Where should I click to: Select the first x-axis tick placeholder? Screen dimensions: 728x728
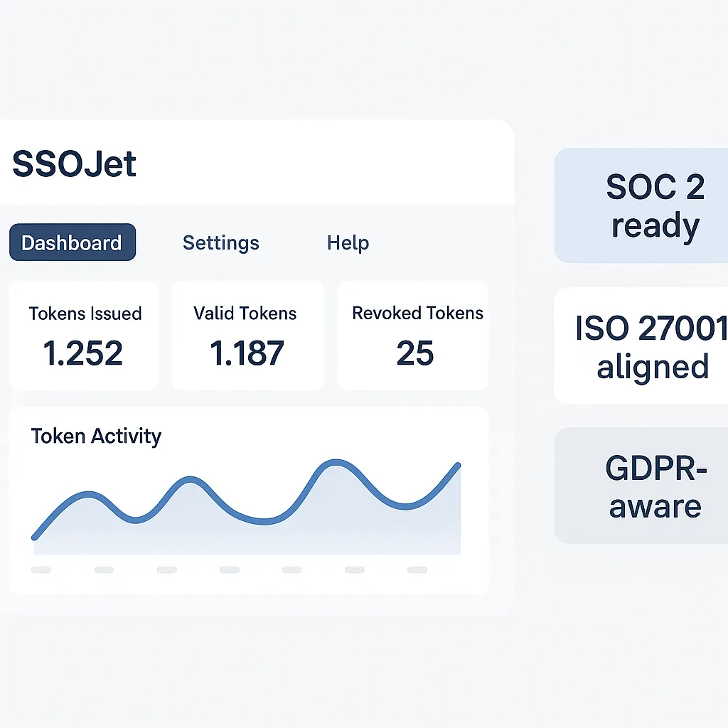[x=41, y=569]
